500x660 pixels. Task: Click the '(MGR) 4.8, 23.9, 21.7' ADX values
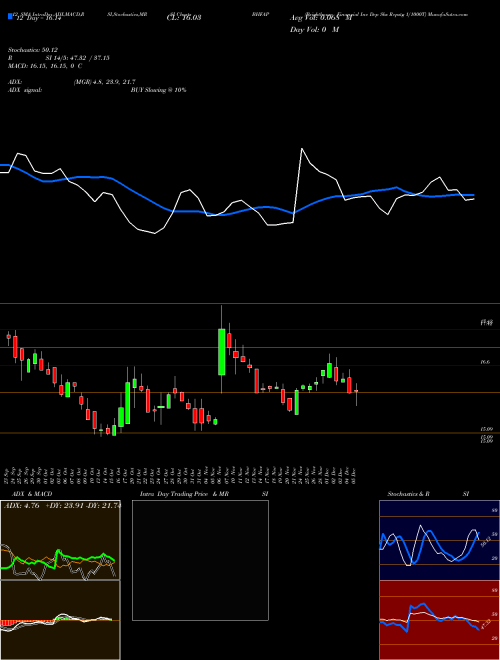[x=104, y=82]
